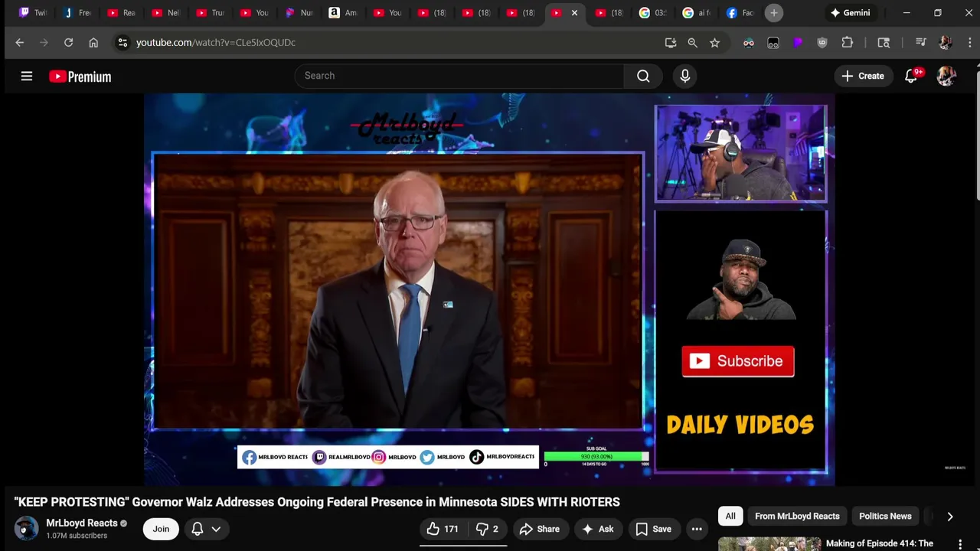
Task: Open a new browser tab
Action: 774,13
